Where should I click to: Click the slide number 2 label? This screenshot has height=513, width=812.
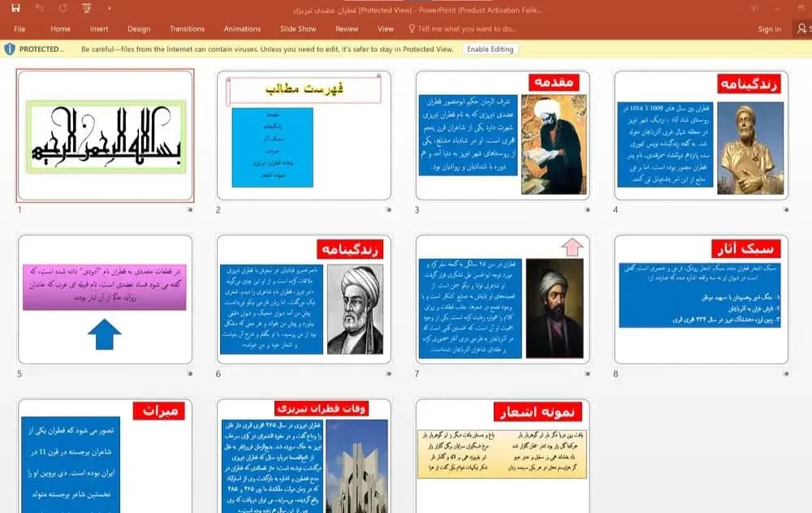[x=218, y=209]
